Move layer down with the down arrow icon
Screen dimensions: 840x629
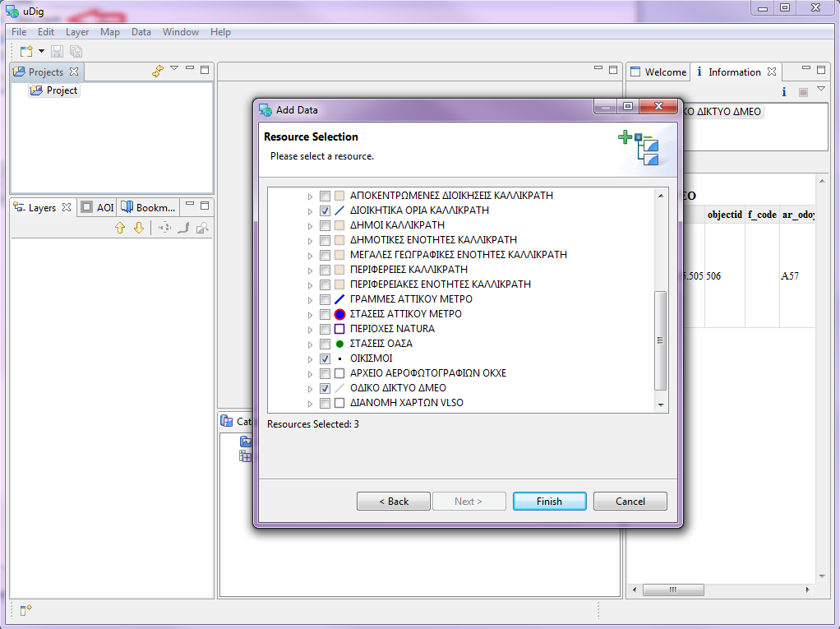tap(139, 229)
